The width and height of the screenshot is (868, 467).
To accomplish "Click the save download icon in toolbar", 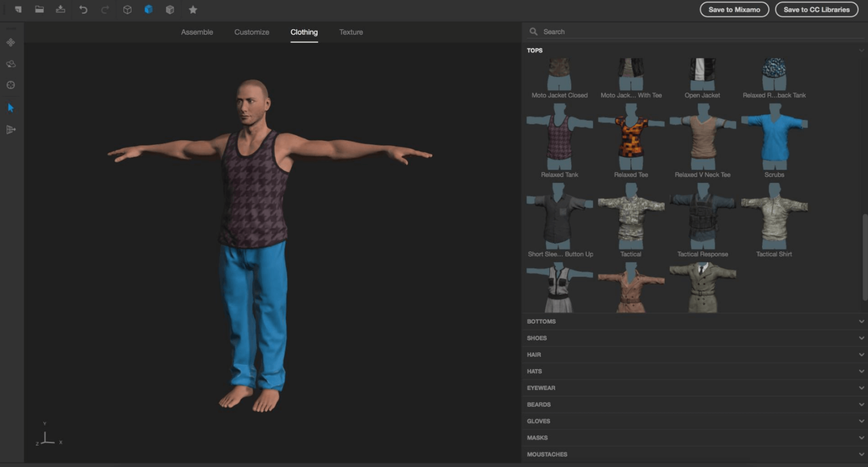I will click(60, 10).
